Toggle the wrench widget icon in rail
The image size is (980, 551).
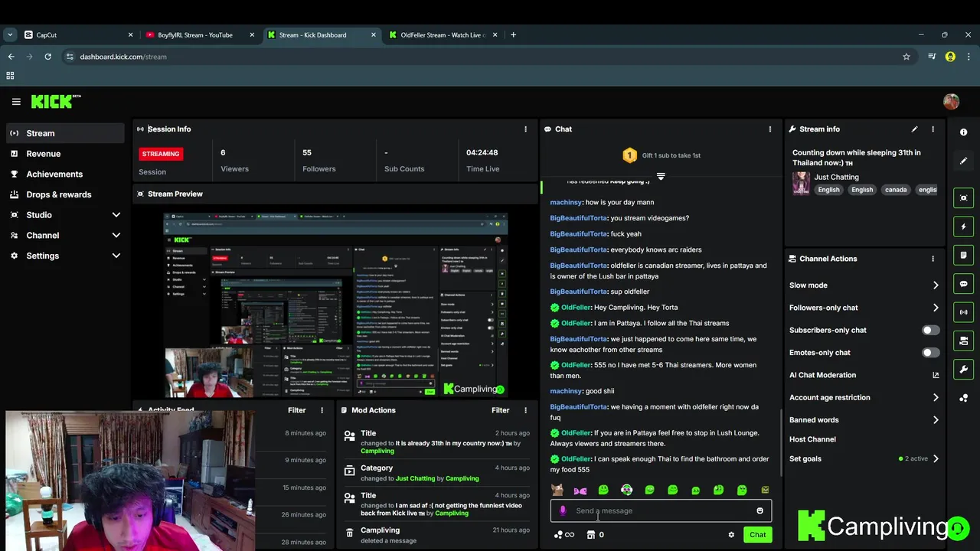pyautogui.click(x=963, y=370)
